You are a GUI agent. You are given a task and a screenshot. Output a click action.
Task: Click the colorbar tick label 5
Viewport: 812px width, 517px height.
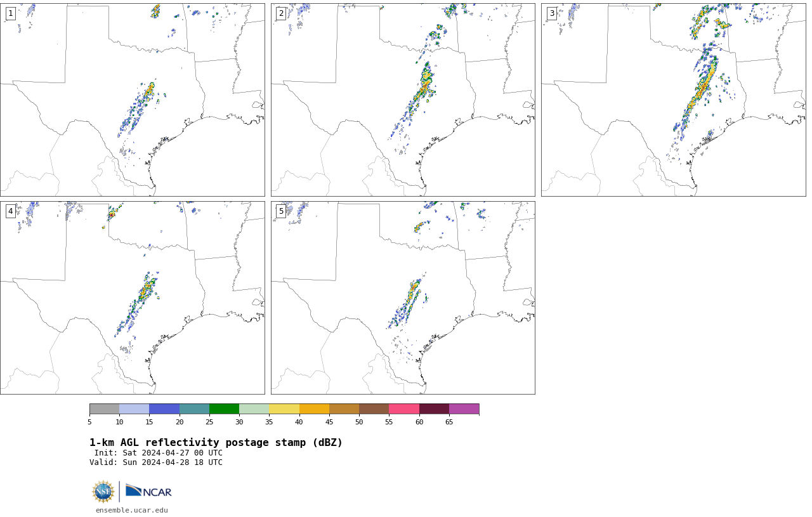click(89, 422)
